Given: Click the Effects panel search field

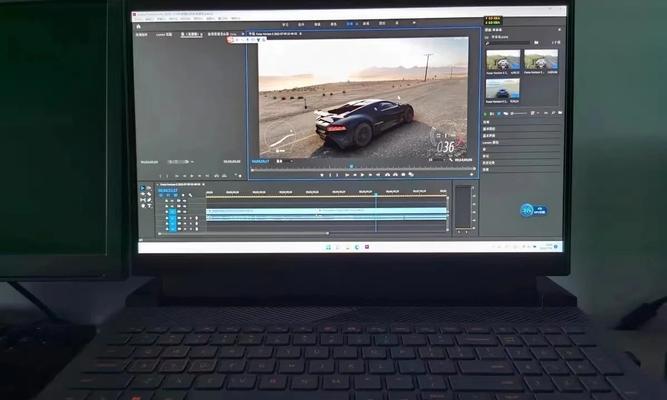Looking at the screenshot, I should click(510, 43).
